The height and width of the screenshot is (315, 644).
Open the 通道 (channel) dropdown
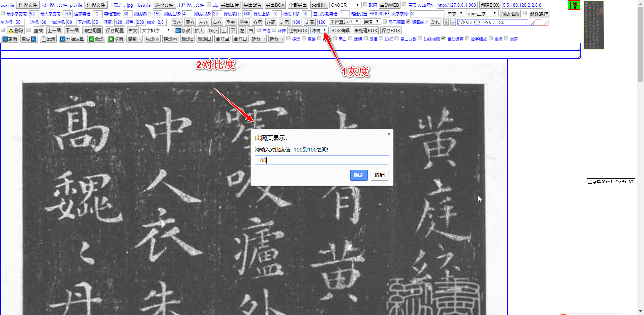coord(371,22)
